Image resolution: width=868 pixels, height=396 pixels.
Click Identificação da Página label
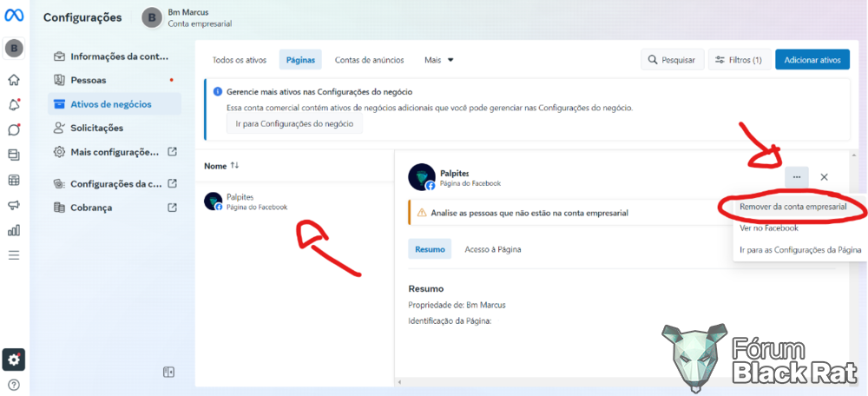(x=450, y=320)
